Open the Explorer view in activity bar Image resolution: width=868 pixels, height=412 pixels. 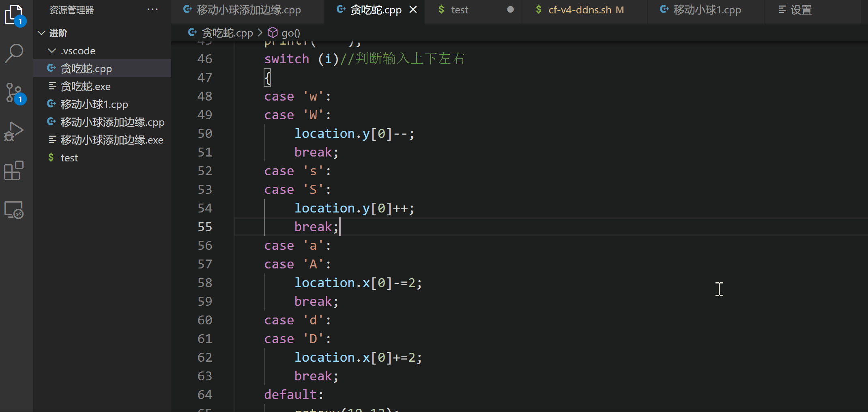[14, 15]
